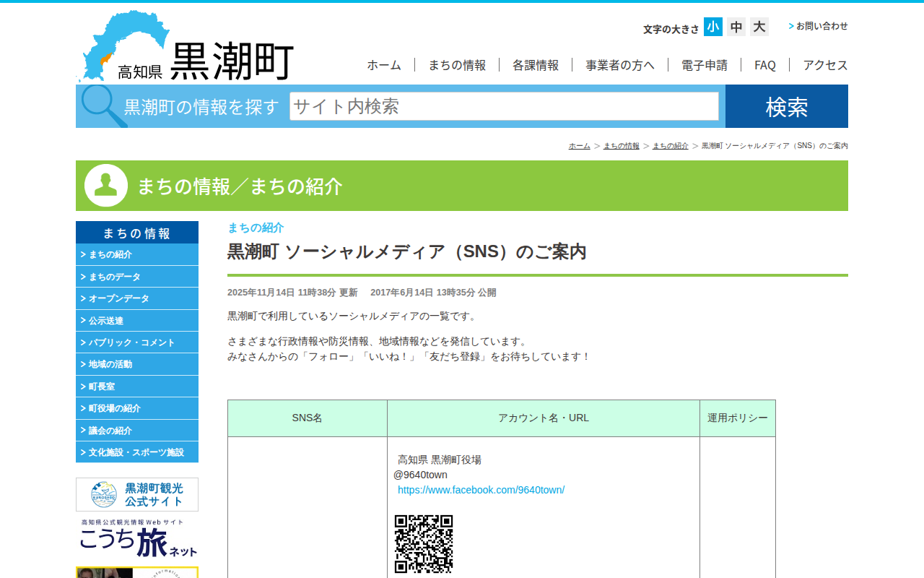Set text size to small (小)
924x578 pixels.
coord(712,27)
